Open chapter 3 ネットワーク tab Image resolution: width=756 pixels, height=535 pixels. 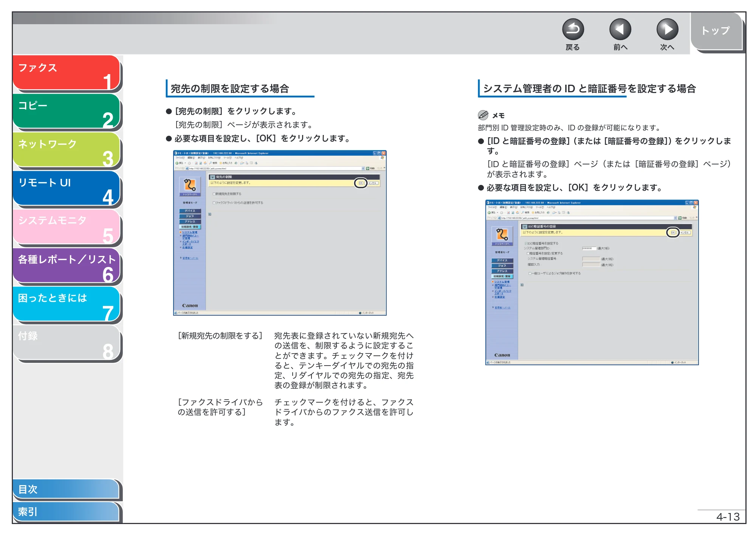66,150
